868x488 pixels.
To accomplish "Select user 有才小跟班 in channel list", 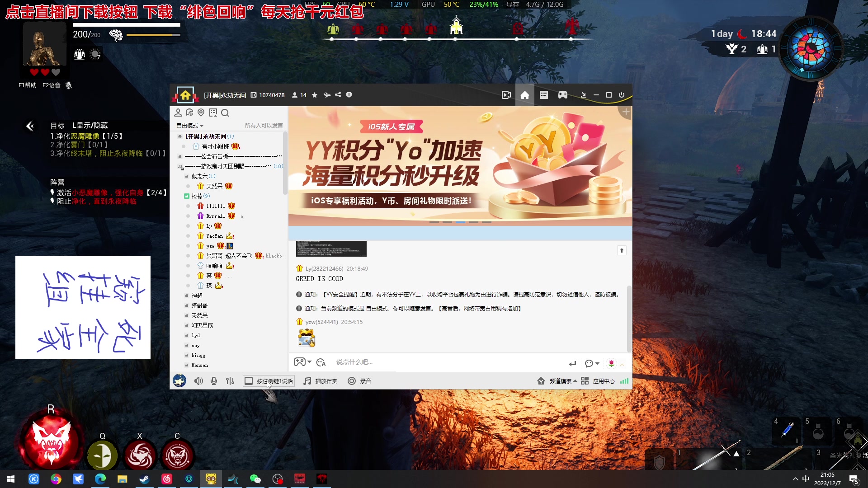I will pos(215,146).
